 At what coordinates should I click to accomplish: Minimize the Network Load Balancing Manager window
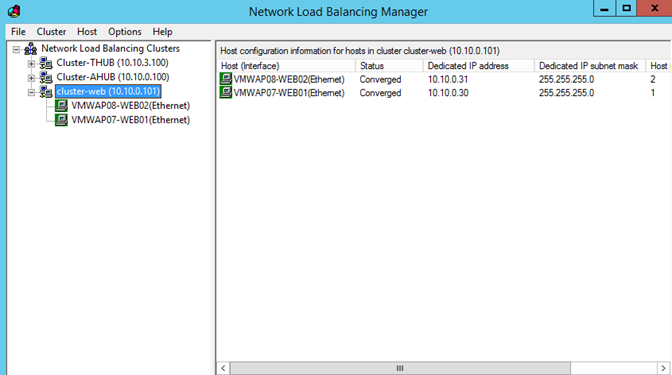604,9
